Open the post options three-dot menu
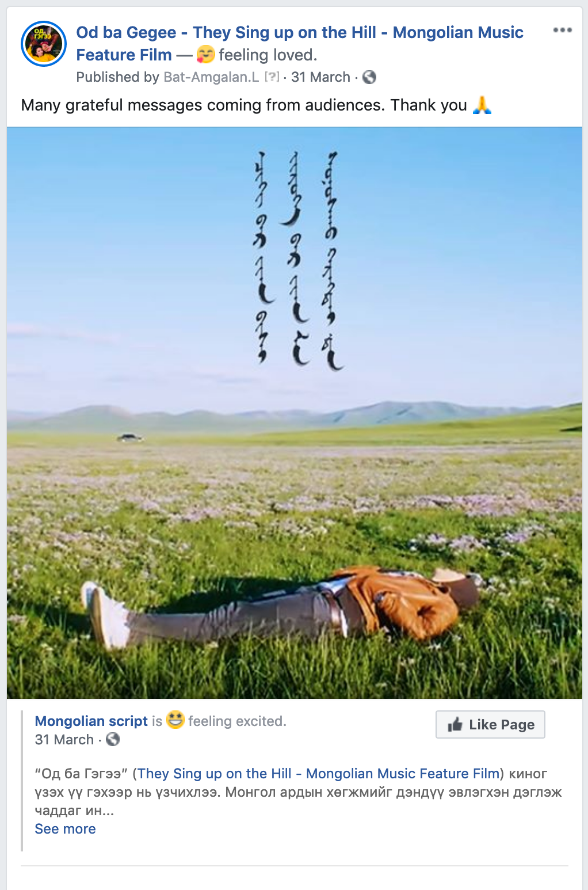The image size is (588, 890). pos(562,30)
